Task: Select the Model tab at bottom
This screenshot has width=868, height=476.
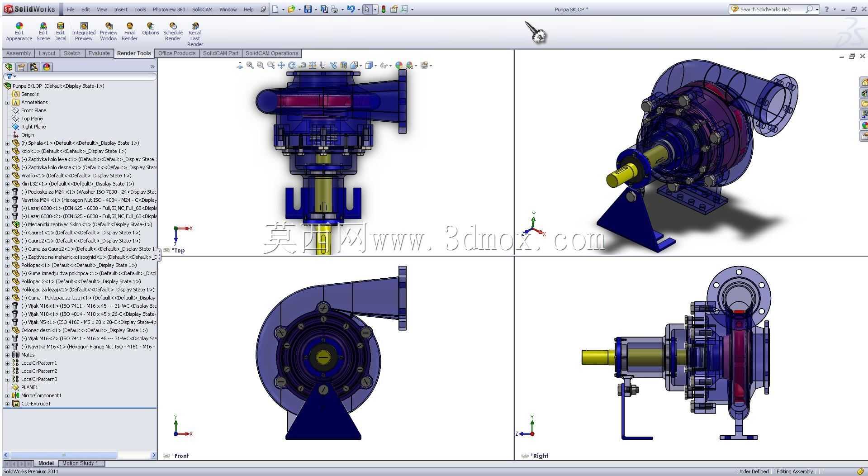Action: (x=46, y=463)
